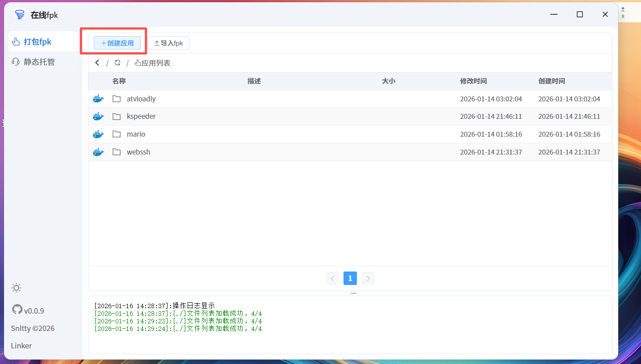Open the atvloadly app folder
Viewport: 641px width, 364px height.
[141, 99]
